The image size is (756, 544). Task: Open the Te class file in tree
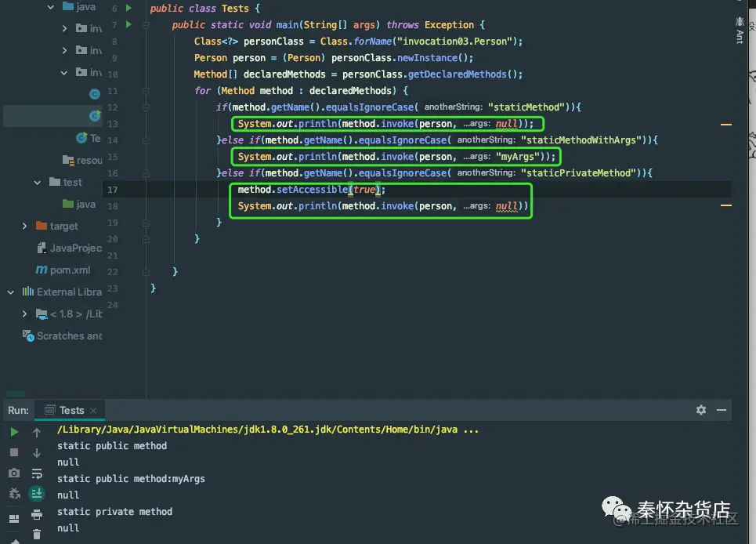coord(89,139)
